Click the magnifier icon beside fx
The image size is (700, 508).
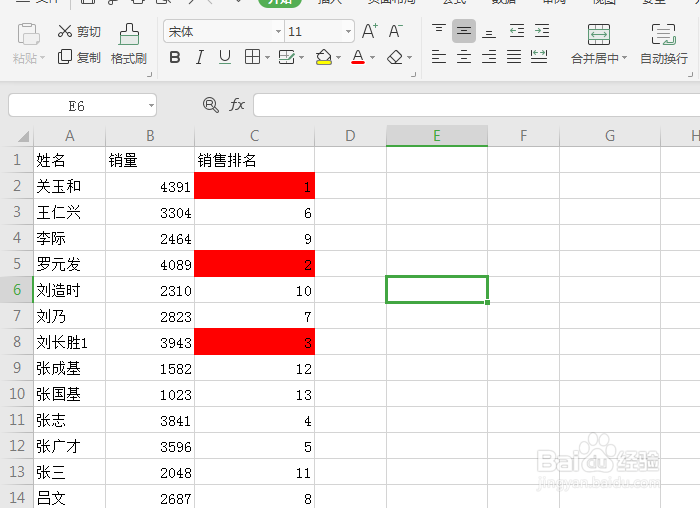210,105
